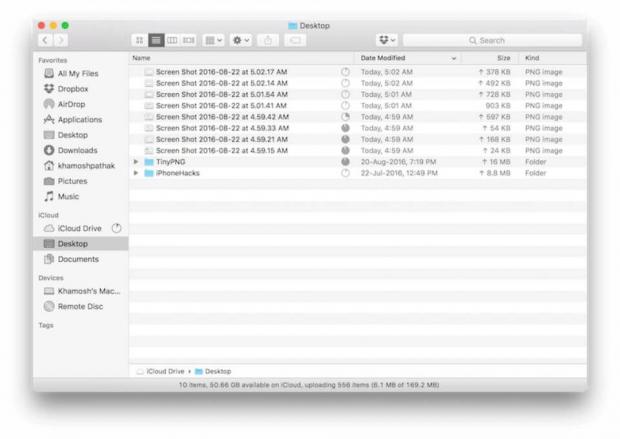The width and height of the screenshot is (620, 439).
Task: Toggle list view button in toolbar
Action: (156, 40)
